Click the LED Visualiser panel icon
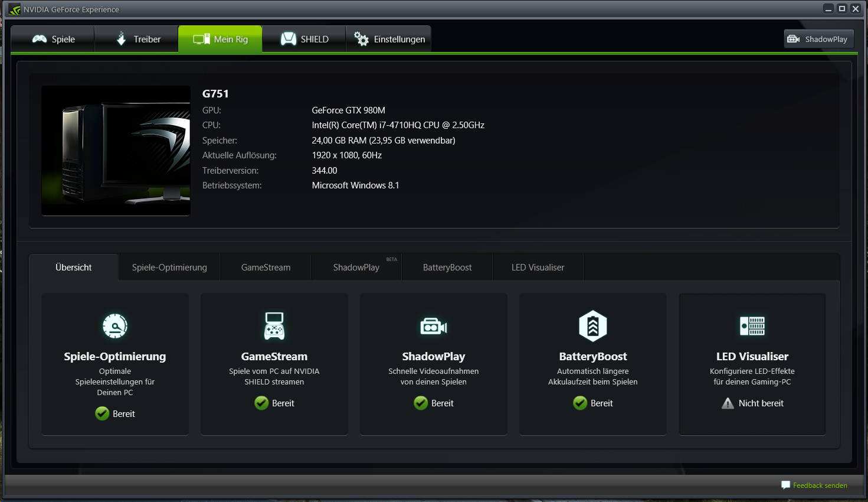Image resolution: width=868 pixels, height=502 pixels. [752, 326]
